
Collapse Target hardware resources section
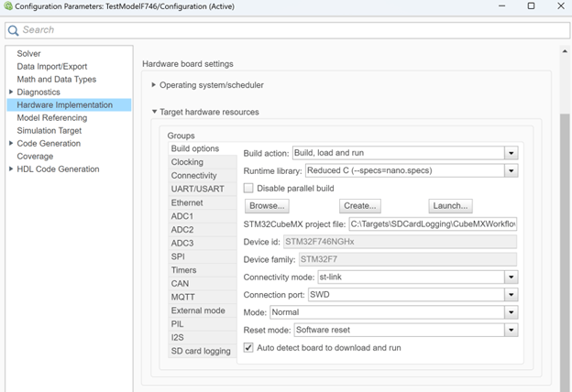154,112
